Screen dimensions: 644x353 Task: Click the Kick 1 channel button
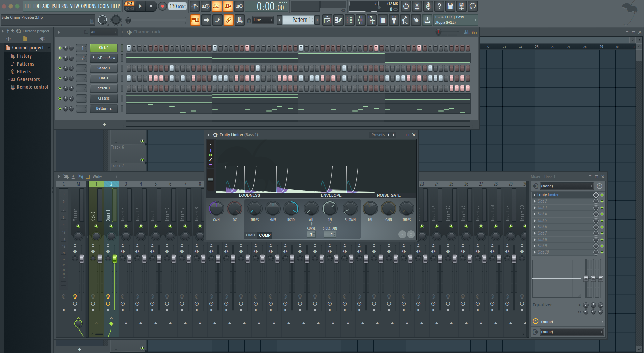tap(104, 48)
